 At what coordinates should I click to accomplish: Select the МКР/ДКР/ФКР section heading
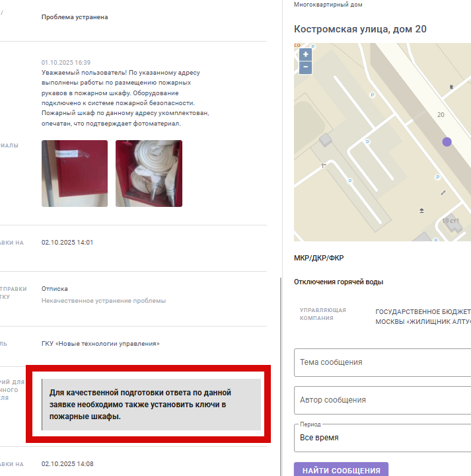pyautogui.click(x=319, y=258)
